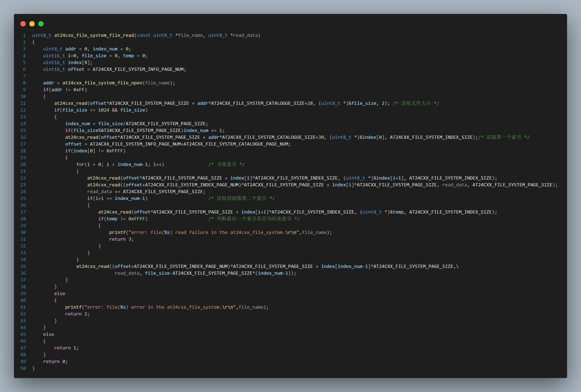Viewport: 581px width, 392px height.
Task: Click &index[i+1] on line 22
Action: (x=388, y=178)
